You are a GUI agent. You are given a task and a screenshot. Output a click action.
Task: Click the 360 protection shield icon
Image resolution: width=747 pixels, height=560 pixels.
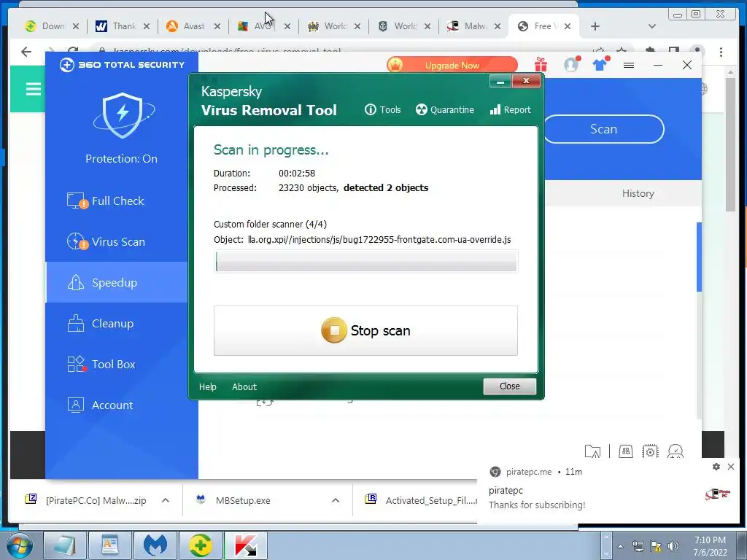click(123, 116)
